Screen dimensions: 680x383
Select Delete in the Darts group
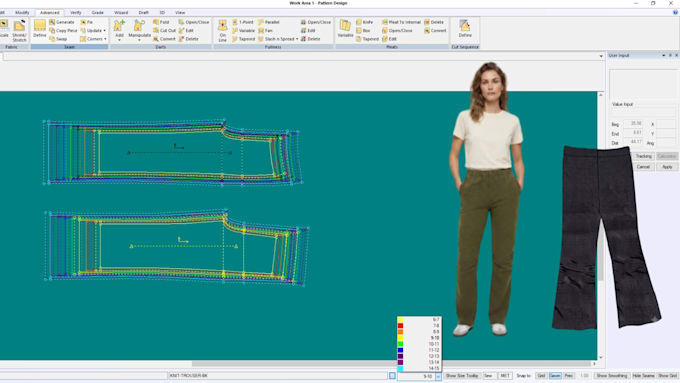coord(189,39)
